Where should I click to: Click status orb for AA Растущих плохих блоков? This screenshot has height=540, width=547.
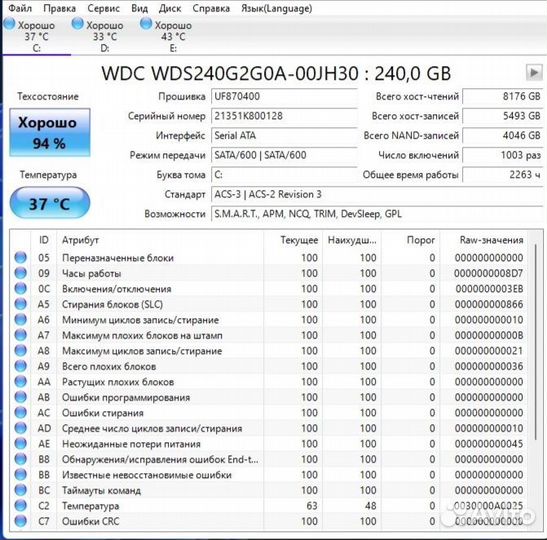pos(21,381)
